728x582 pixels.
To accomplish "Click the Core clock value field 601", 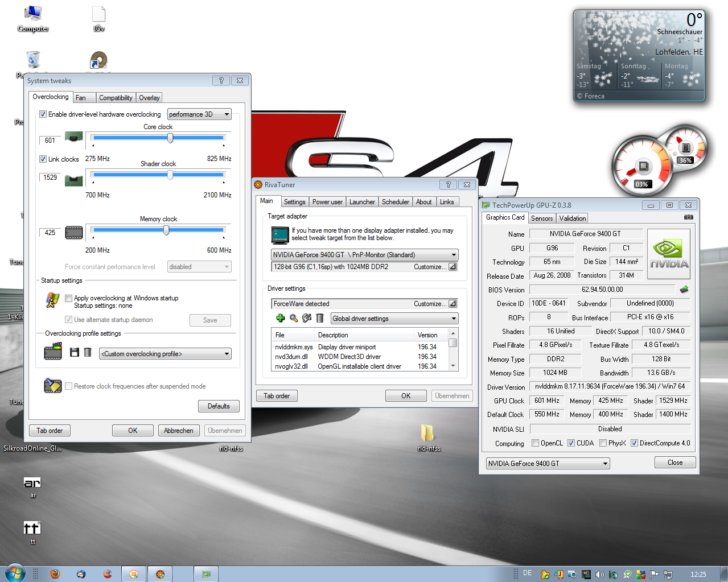I will 50,141.
